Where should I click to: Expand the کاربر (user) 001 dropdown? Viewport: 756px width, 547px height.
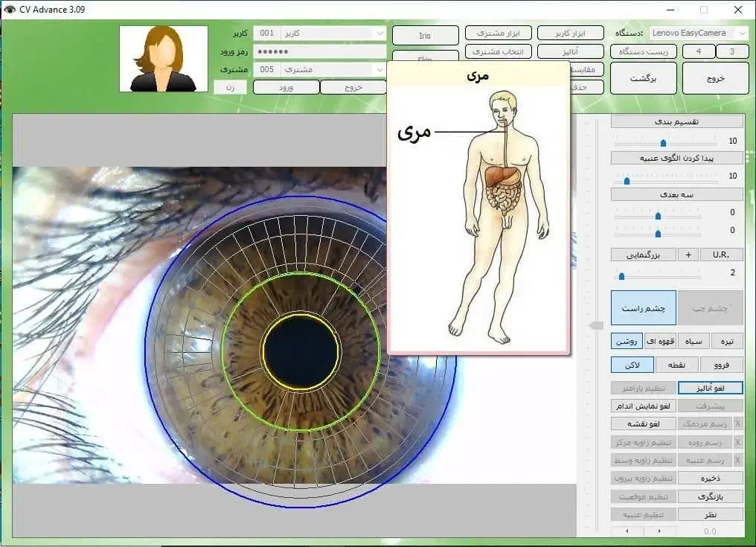pos(379,33)
